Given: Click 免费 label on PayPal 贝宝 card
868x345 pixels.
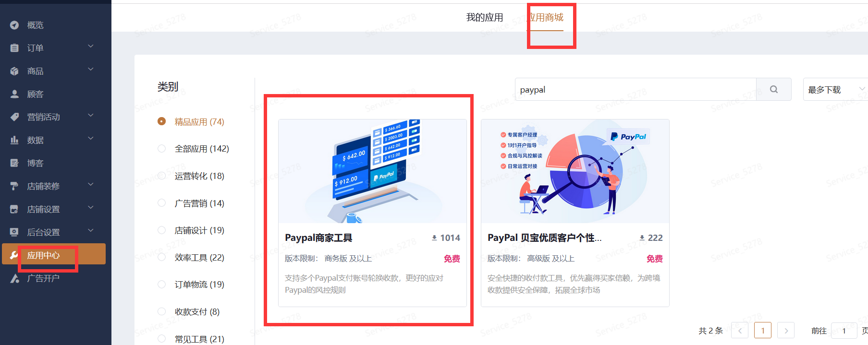Looking at the screenshot, I should [x=655, y=259].
